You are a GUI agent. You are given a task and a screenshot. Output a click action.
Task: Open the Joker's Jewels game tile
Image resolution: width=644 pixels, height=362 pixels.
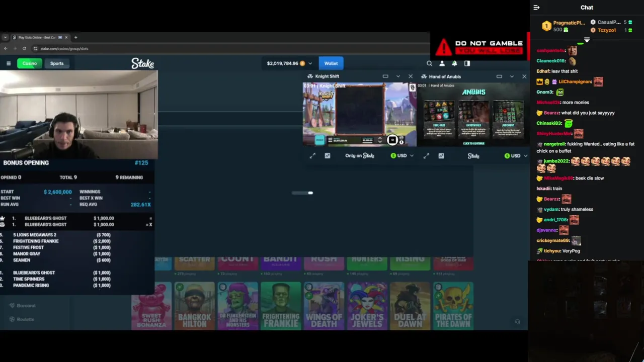click(x=367, y=306)
